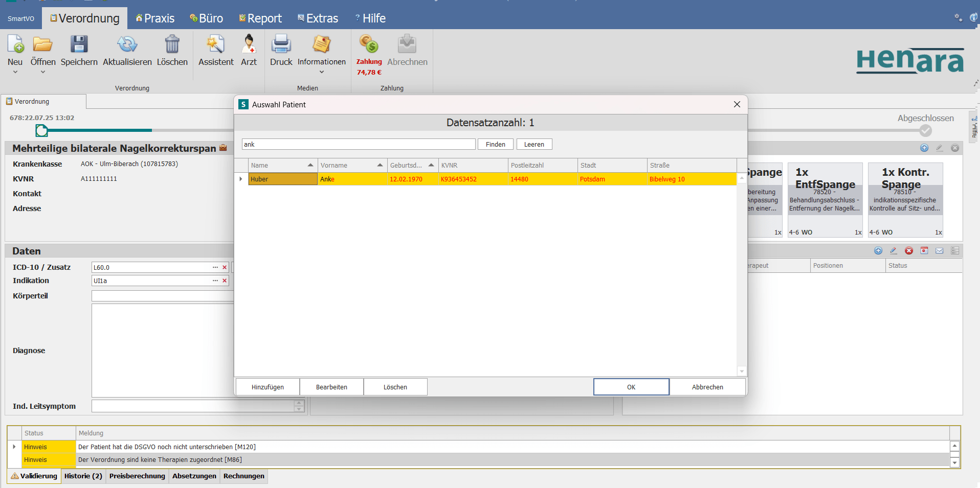980x488 pixels.
Task: Refresh with the Aktualisieren icon
Action: [127, 44]
